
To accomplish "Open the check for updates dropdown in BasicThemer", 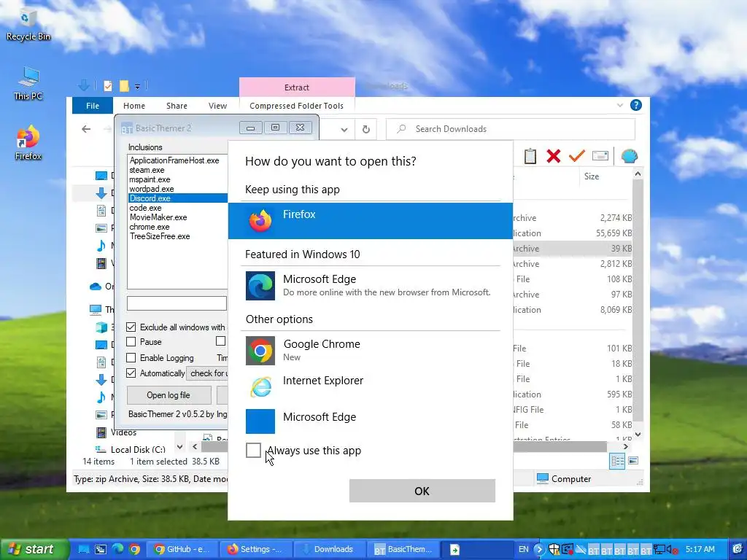I will 207,373.
